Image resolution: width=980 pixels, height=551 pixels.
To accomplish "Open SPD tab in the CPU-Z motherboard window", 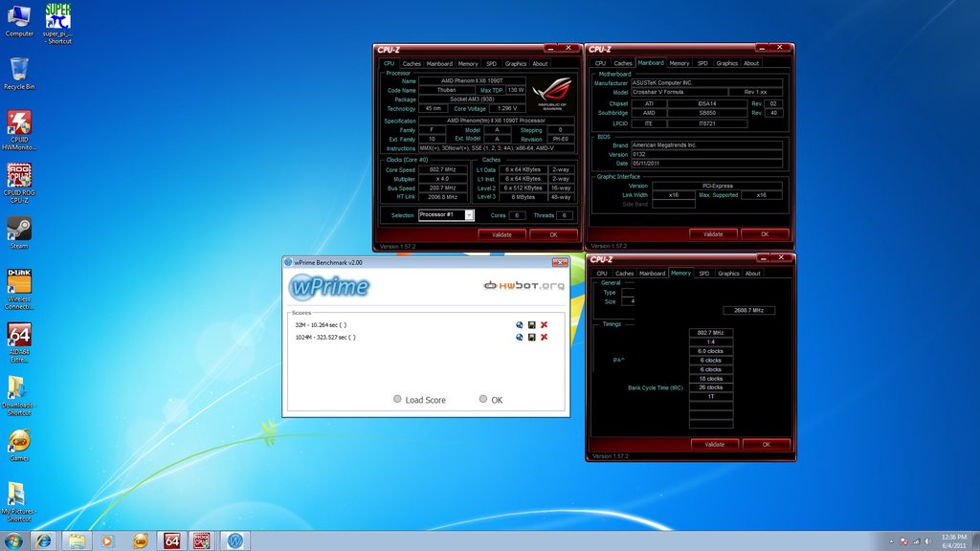I will click(x=702, y=63).
